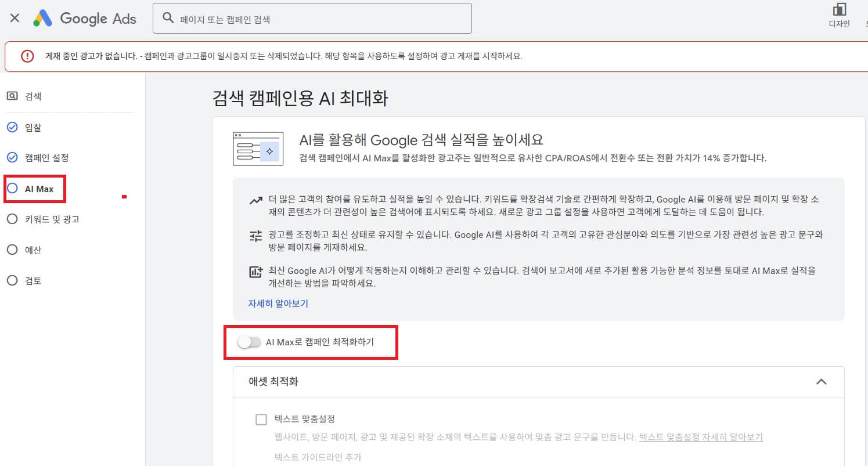Click the 페이지 또는 캠페인 검색 field
The height and width of the screenshot is (466, 868).
(x=312, y=19)
